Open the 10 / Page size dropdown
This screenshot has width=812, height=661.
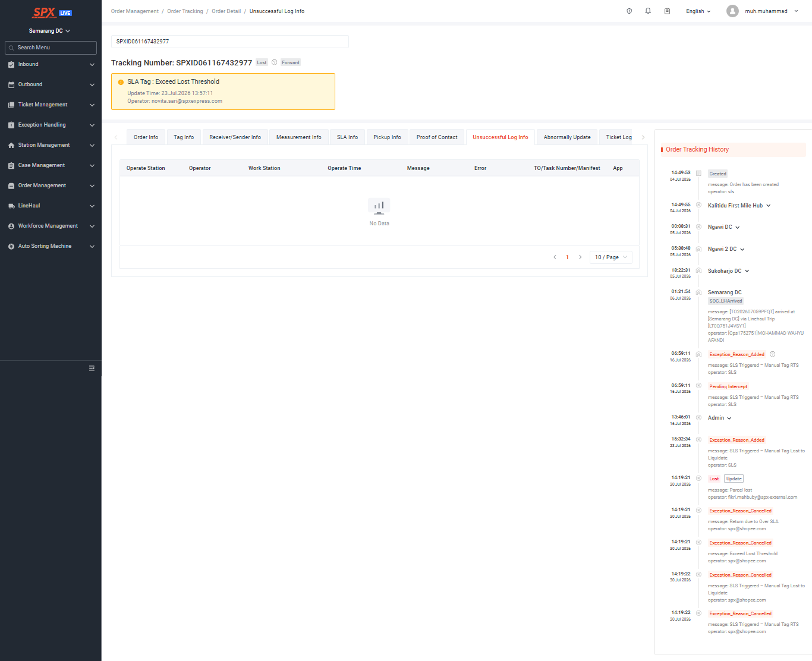[x=611, y=257]
